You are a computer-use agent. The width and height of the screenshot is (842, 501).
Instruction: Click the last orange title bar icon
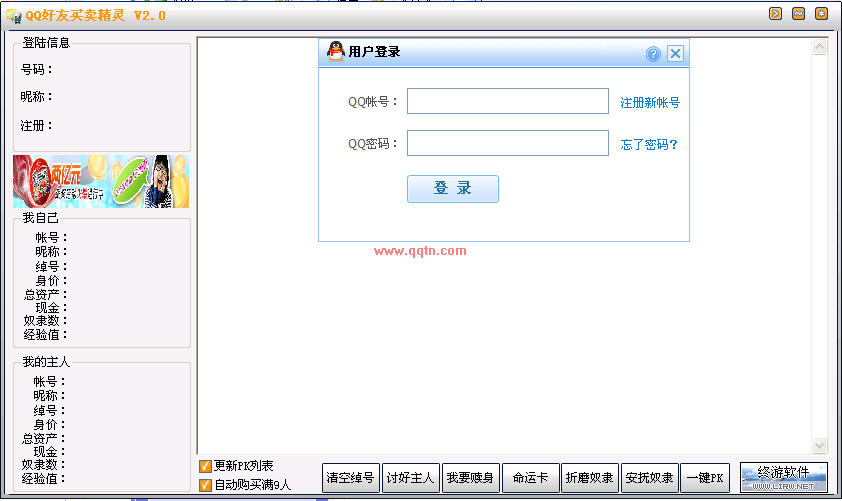pos(822,13)
